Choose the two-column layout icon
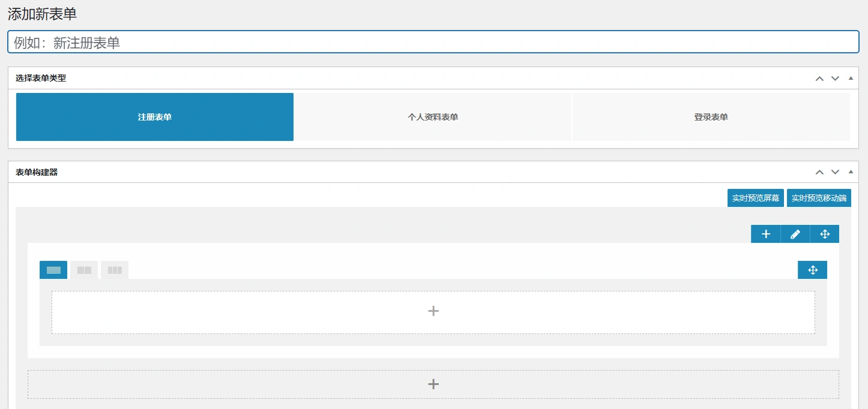The image size is (868, 409). coord(84,270)
